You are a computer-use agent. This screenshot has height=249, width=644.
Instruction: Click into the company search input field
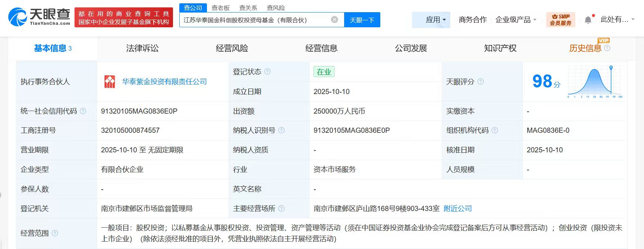coord(255,20)
